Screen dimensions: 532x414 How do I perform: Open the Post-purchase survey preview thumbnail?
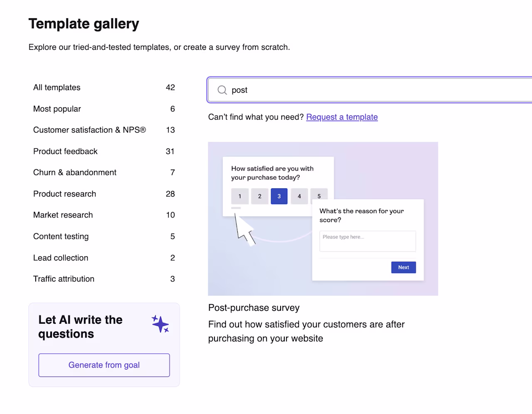click(323, 219)
